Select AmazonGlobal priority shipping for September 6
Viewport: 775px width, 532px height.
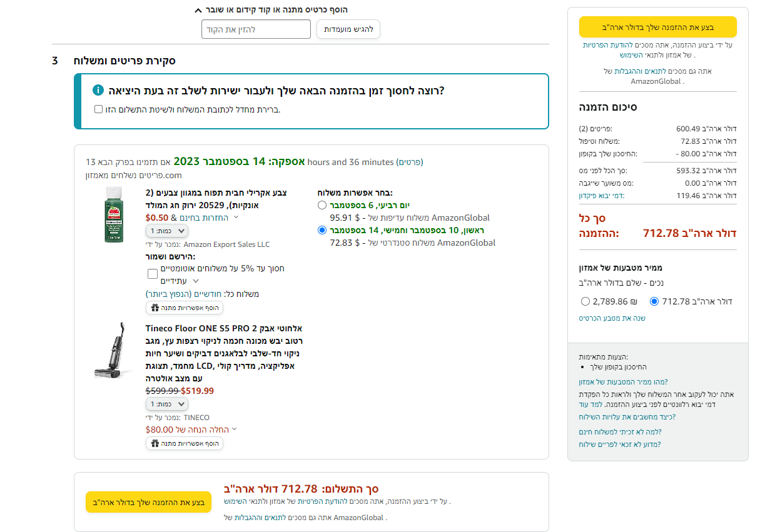(x=322, y=206)
